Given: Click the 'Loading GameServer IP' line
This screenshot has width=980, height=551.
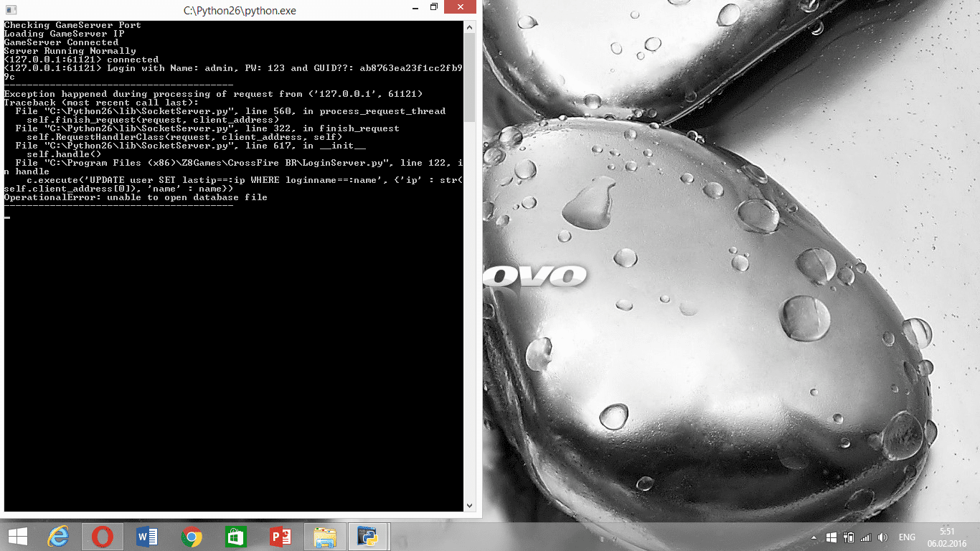Looking at the screenshot, I should pos(64,34).
